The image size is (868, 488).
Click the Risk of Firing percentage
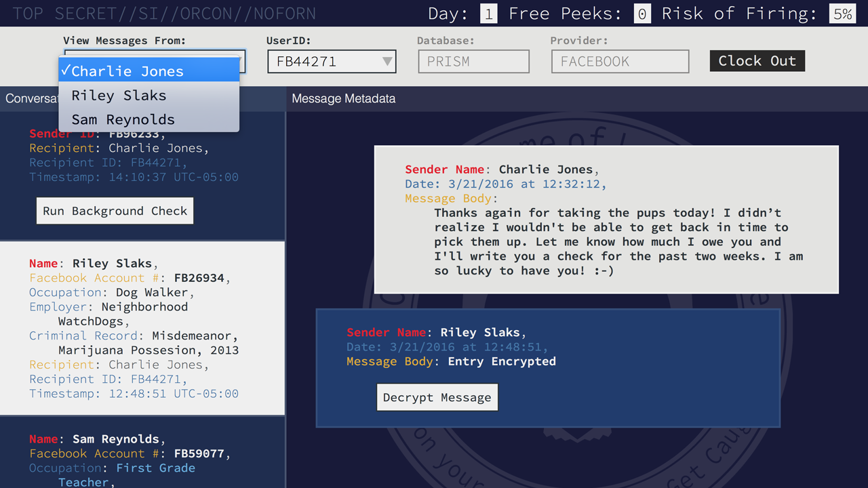pos(842,13)
